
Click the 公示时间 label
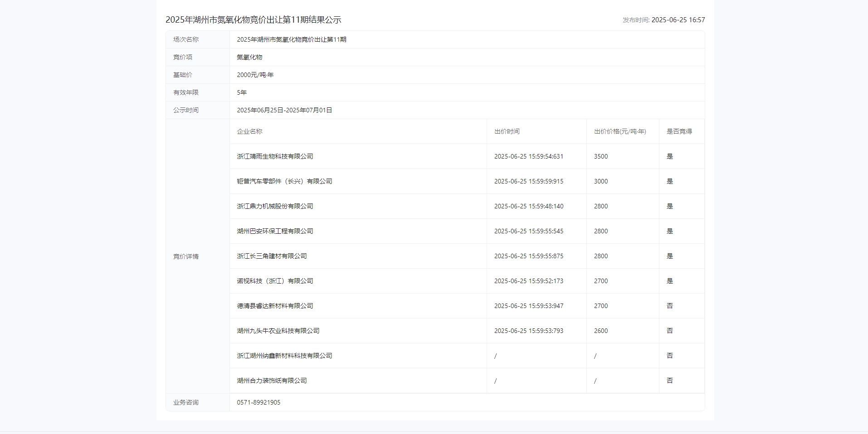point(186,110)
